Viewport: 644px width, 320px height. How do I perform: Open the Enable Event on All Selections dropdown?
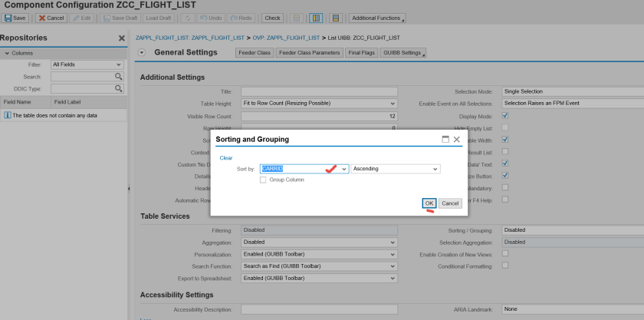pyautogui.click(x=573, y=104)
